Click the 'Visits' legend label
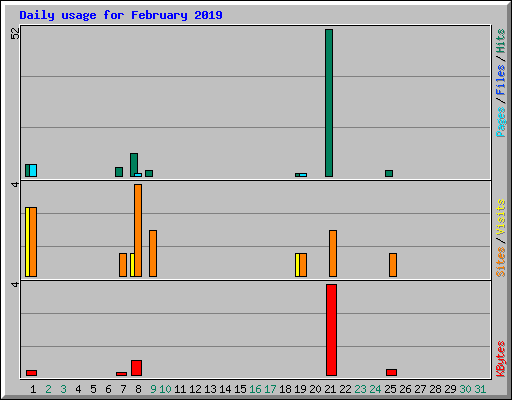This screenshot has height=400, width=512. pyautogui.click(x=500, y=217)
